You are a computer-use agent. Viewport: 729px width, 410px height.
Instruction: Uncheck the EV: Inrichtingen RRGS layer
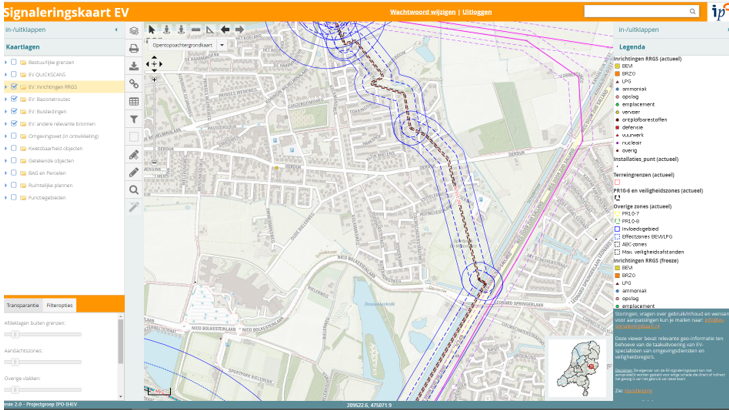tap(13, 87)
